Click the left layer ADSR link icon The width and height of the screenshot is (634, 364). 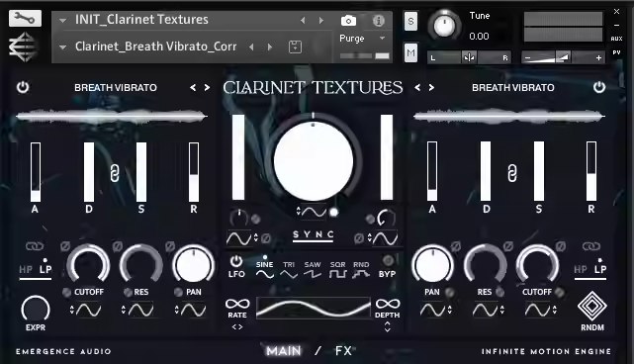click(115, 173)
